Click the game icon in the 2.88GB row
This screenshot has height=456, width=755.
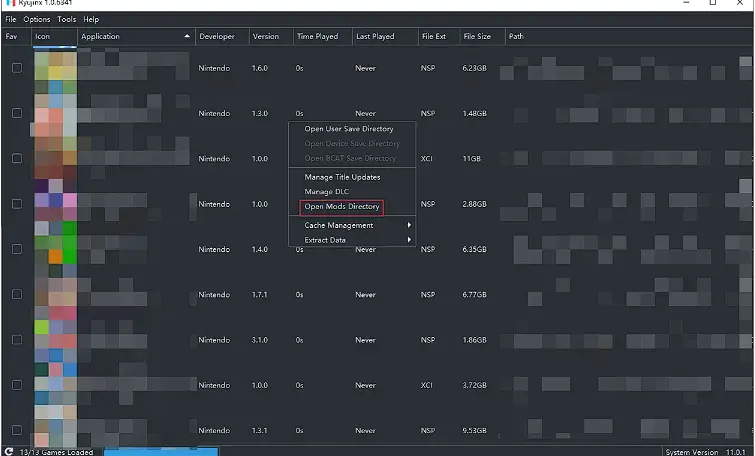(x=54, y=204)
